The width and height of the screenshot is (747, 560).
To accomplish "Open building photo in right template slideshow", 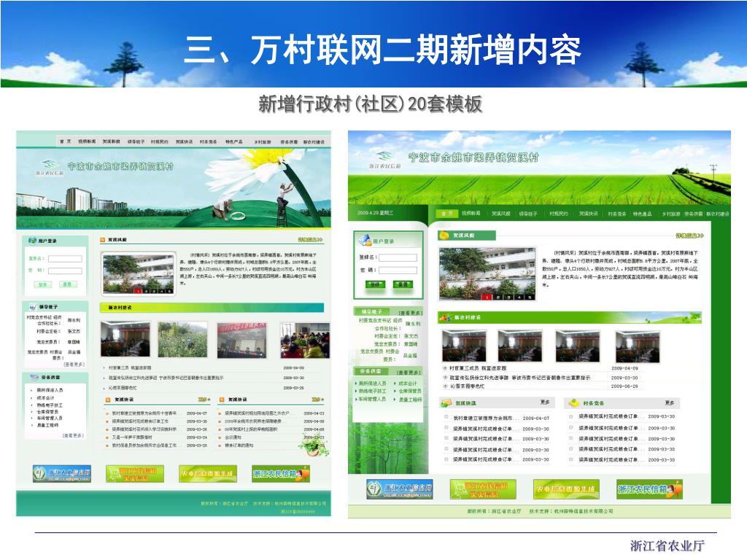I will (x=487, y=273).
